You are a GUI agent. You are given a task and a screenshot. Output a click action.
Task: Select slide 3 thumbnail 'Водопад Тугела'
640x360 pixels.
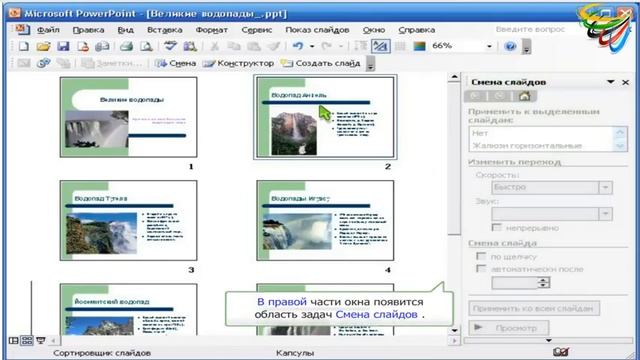click(x=129, y=220)
